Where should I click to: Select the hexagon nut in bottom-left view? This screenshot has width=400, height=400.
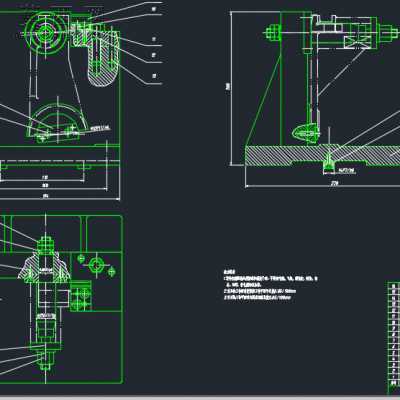coord(96,265)
